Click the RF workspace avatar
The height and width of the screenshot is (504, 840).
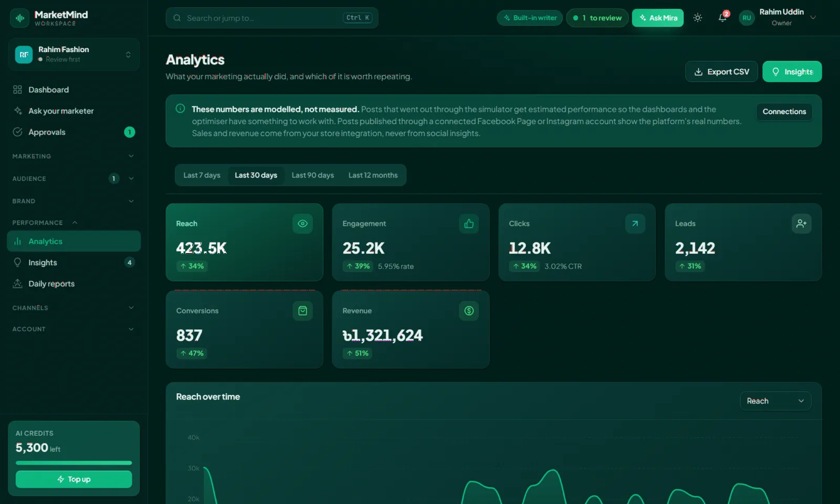(x=24, y=55)
